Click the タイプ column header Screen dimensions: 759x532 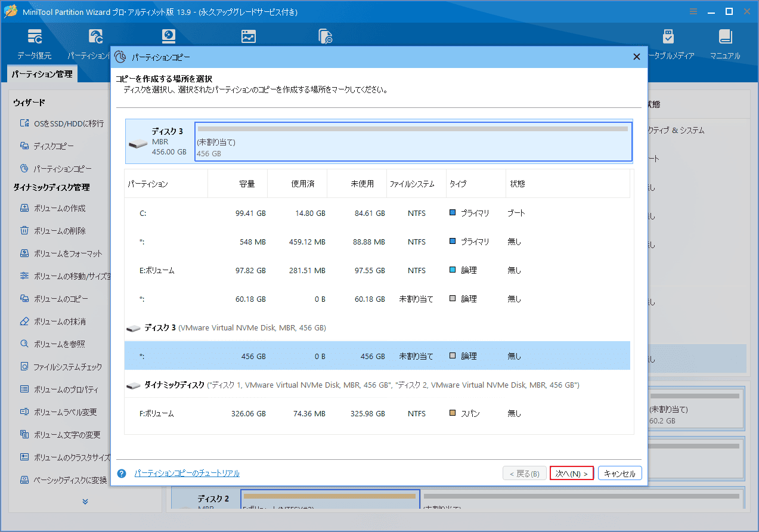click(476, 184)
